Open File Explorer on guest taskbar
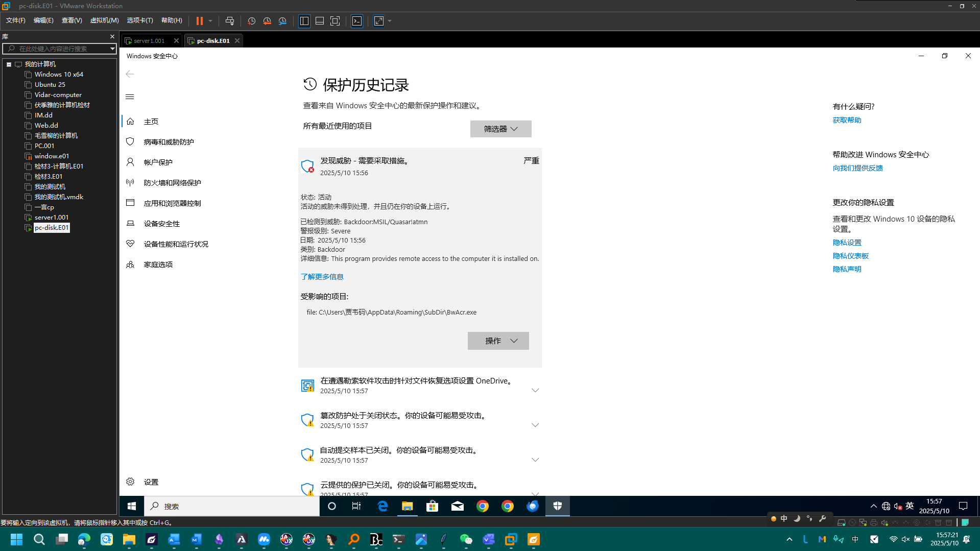The height and width of the screenshot is (551, 980). [x=407, y=506]
